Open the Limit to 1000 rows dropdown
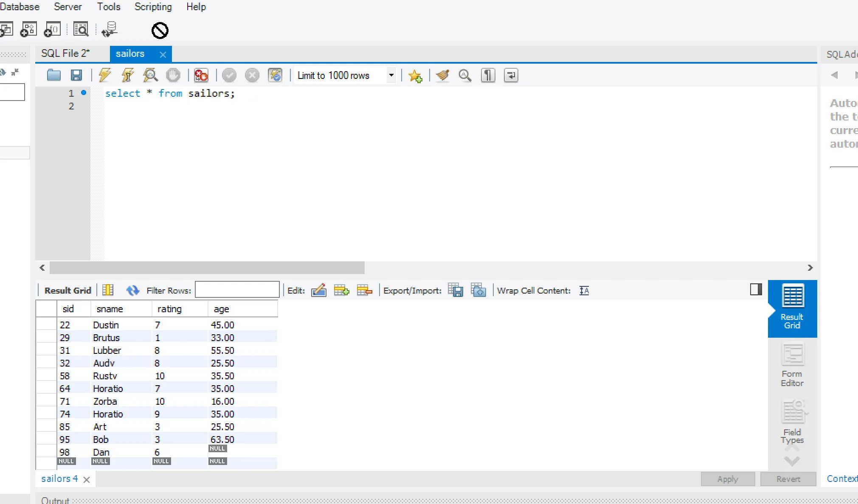The height and width of the screenshot is (504, 858). click(391, 76)
